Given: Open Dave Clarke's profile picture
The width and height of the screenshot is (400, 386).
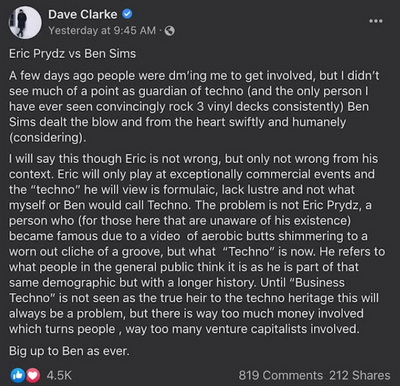Looking at the screenshot, I should click(25, 22).
